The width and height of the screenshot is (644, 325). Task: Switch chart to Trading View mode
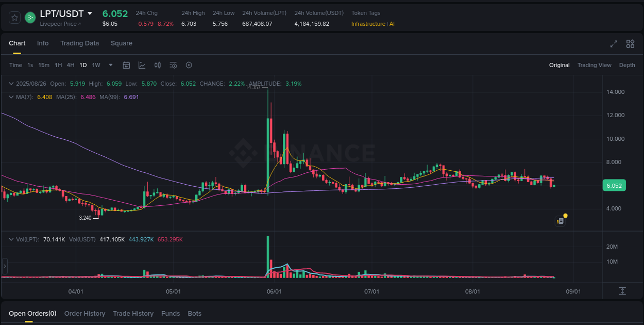[594, 65]
